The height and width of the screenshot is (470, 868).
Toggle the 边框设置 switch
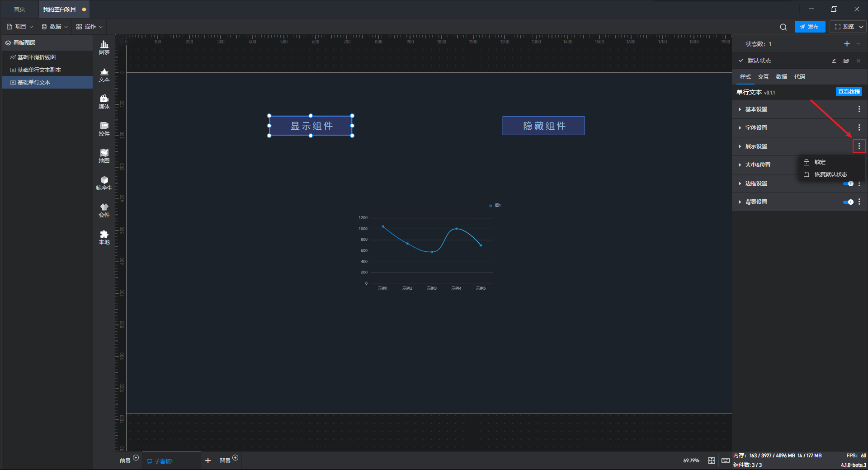(849, 183)
